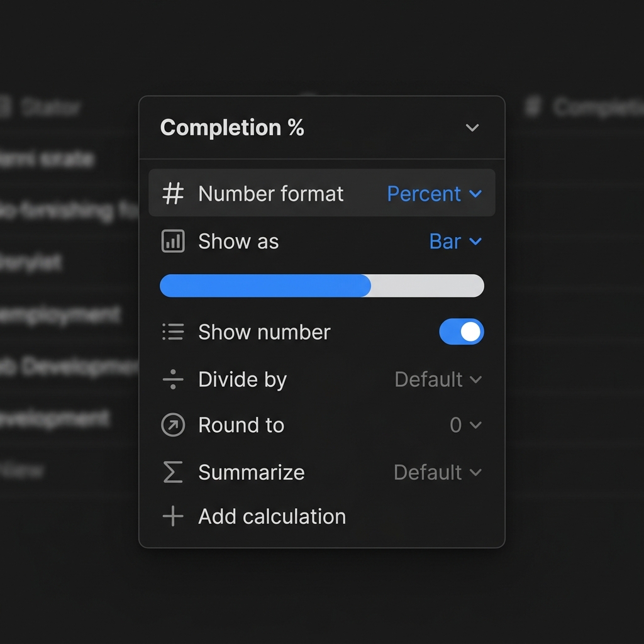Open the Percent number format dropdown
644x644 pixels.
click(434, 194)
